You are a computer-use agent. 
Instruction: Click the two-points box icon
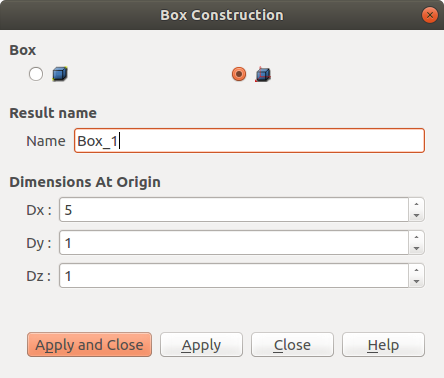[x=60, y=74]
